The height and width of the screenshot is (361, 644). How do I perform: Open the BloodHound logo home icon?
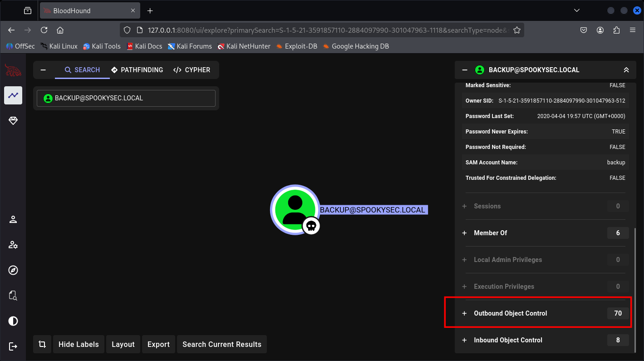tap(13, 70)
